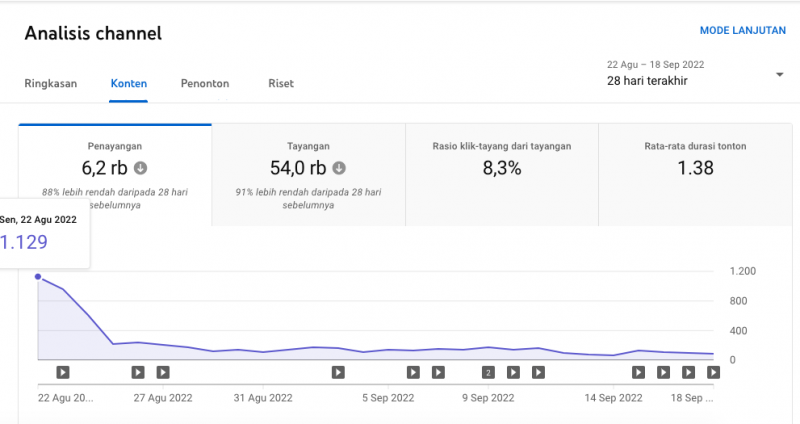
Task: Click the first video marker after 14 Sep 2022
Action: [x=638, y=372]
